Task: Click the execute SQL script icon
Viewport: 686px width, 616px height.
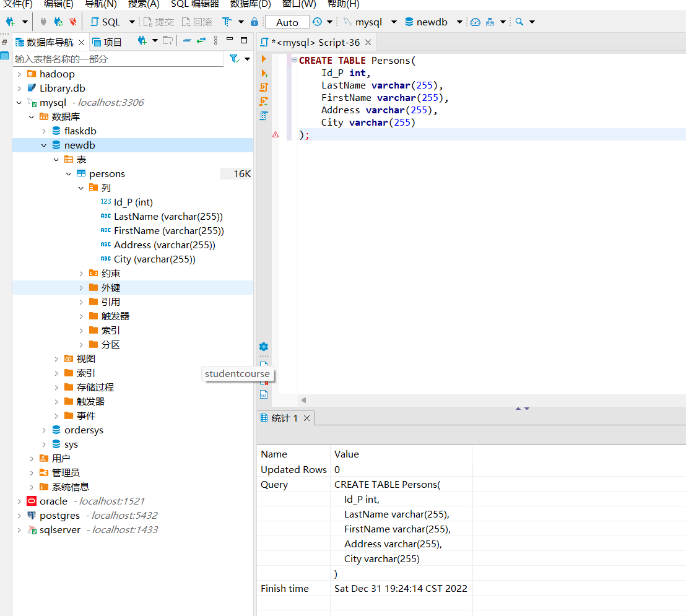Action: pos(264,87)
